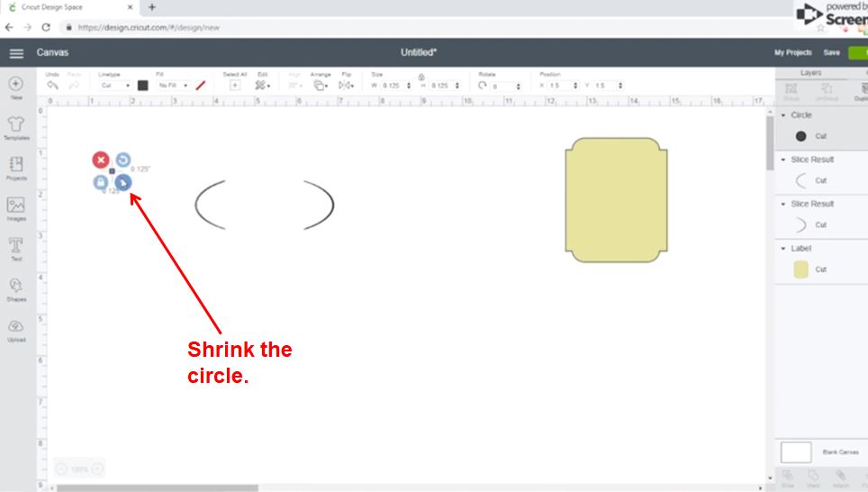
Task: Open the Projects panel
Action: (16, 169)
